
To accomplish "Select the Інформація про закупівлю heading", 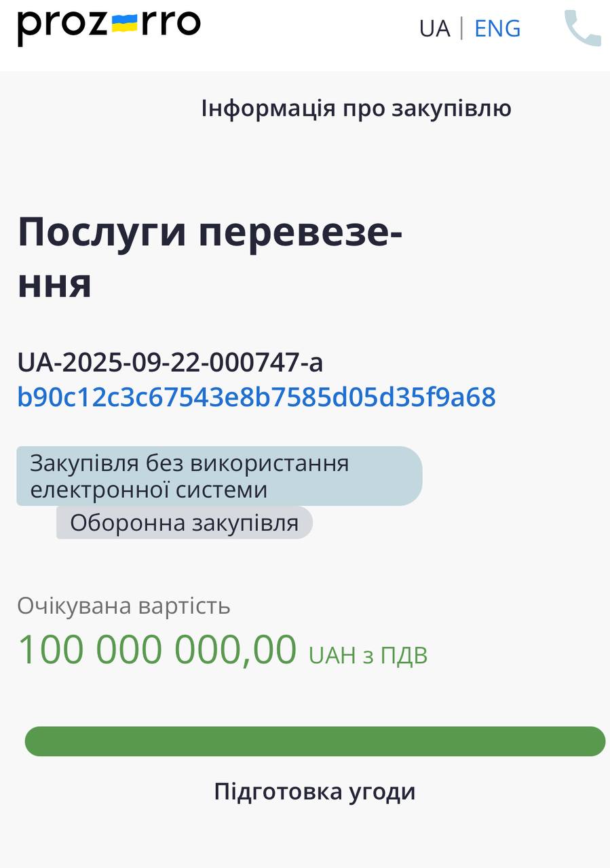I will (x=356, y=108).
